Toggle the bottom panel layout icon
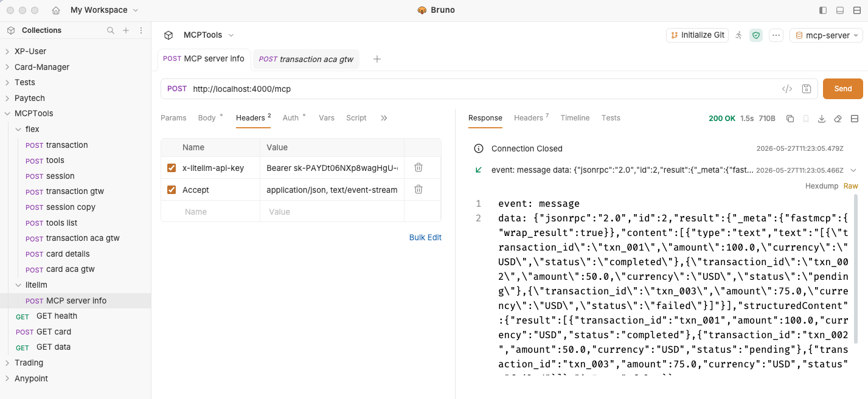This screenshot has width=868, height=399. pyautogui.click(x=840, y=10)
